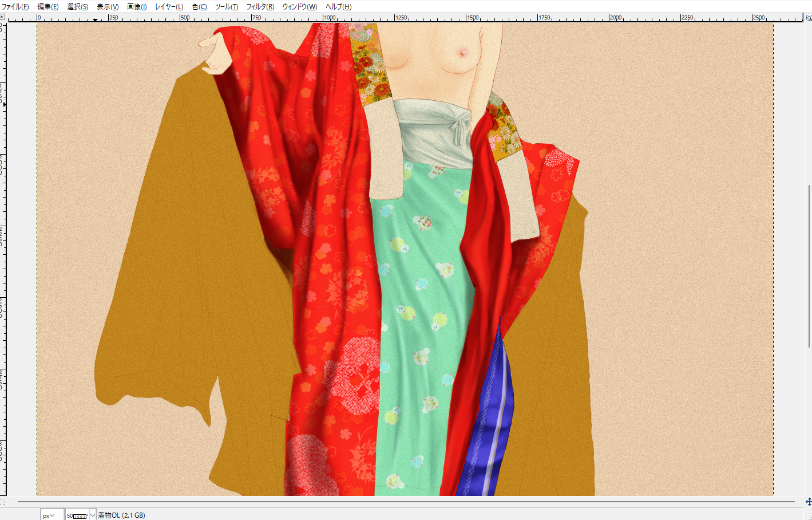
Task: Click the zoom percentage input field
Action: click(x=77, y=515)
